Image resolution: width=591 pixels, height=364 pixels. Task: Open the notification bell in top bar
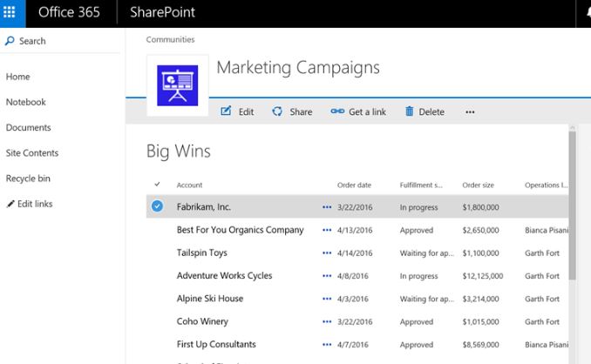pos(588,12)
